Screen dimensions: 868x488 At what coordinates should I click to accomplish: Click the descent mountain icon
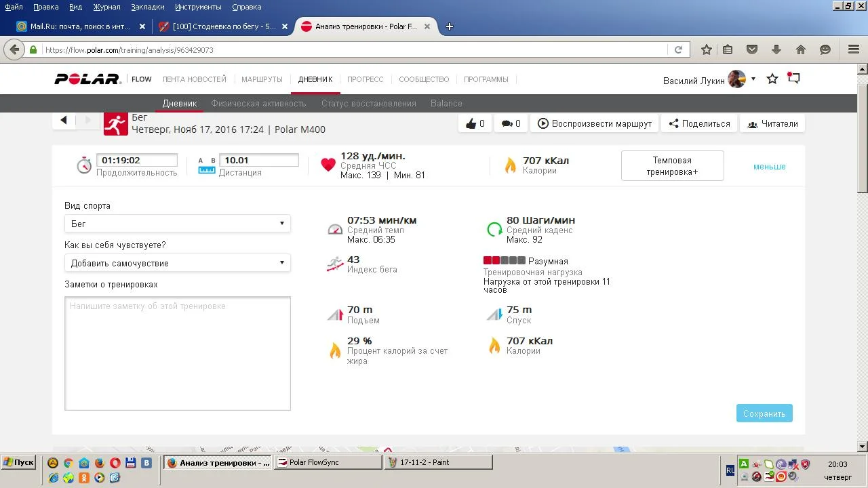pos(494,314)
